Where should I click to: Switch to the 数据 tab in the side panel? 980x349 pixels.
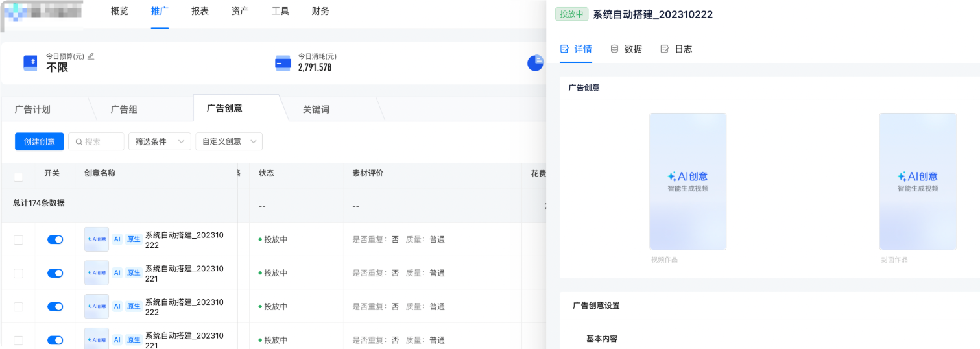pyautogui.click(x=626, y=49)
